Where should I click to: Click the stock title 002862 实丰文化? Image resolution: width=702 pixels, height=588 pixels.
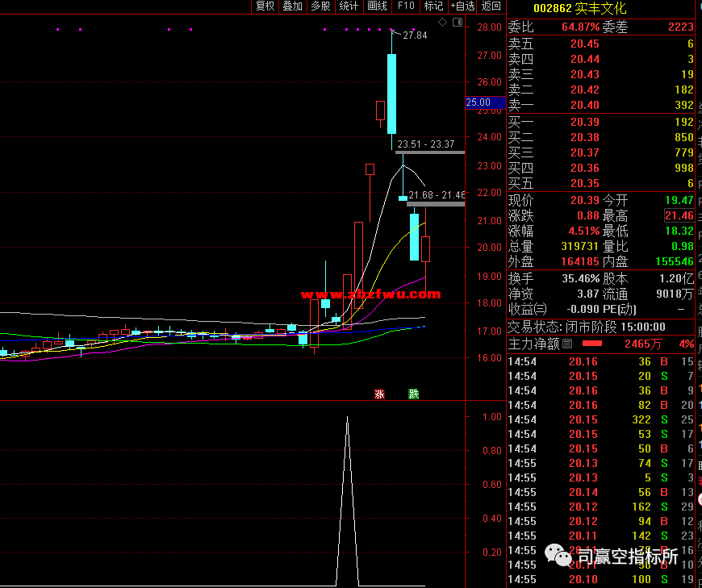[580, 7]
